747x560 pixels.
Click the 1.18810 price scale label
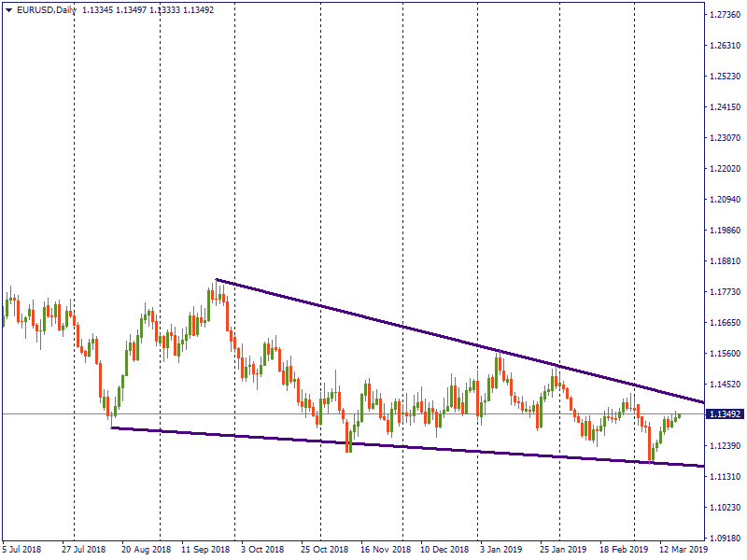click(725, 261)
